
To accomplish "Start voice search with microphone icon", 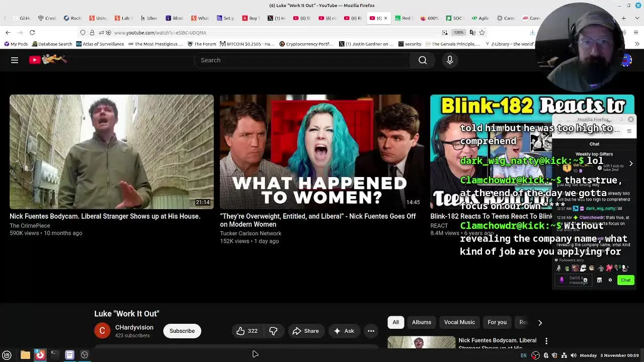I will point(450,60).
